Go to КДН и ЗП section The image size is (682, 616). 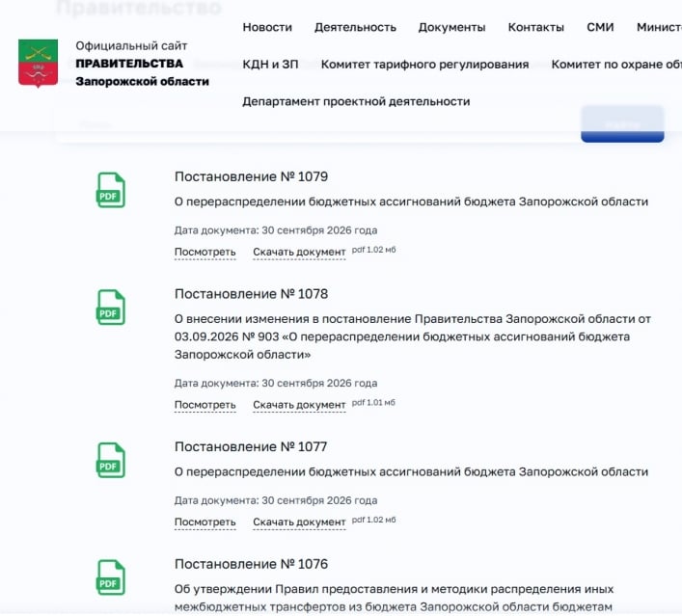(x=270, y=65)
